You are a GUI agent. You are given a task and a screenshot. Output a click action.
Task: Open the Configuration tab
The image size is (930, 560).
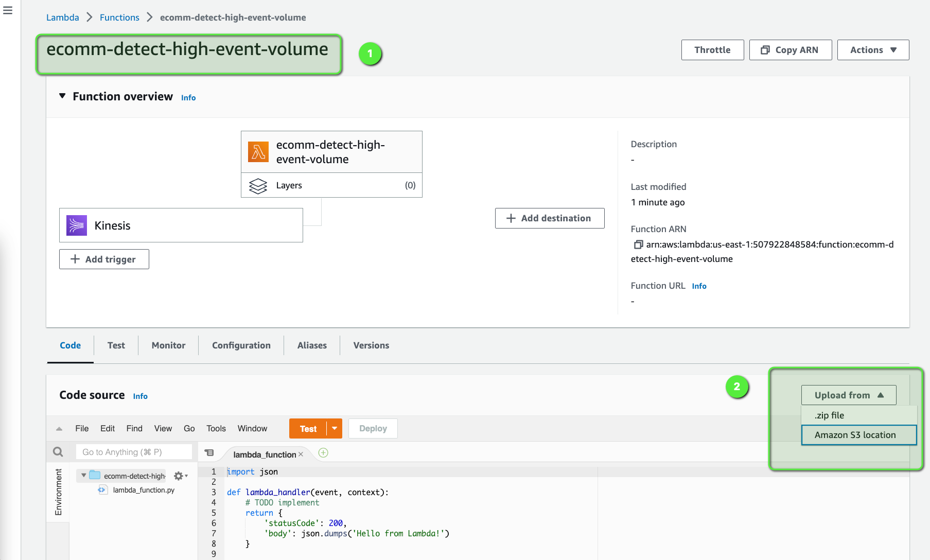click(241, 345)
